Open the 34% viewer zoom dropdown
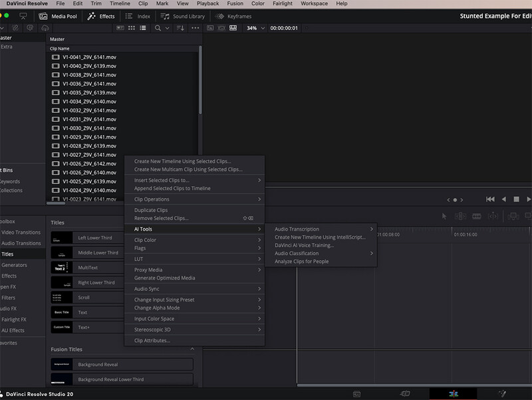 pos(255,28)
